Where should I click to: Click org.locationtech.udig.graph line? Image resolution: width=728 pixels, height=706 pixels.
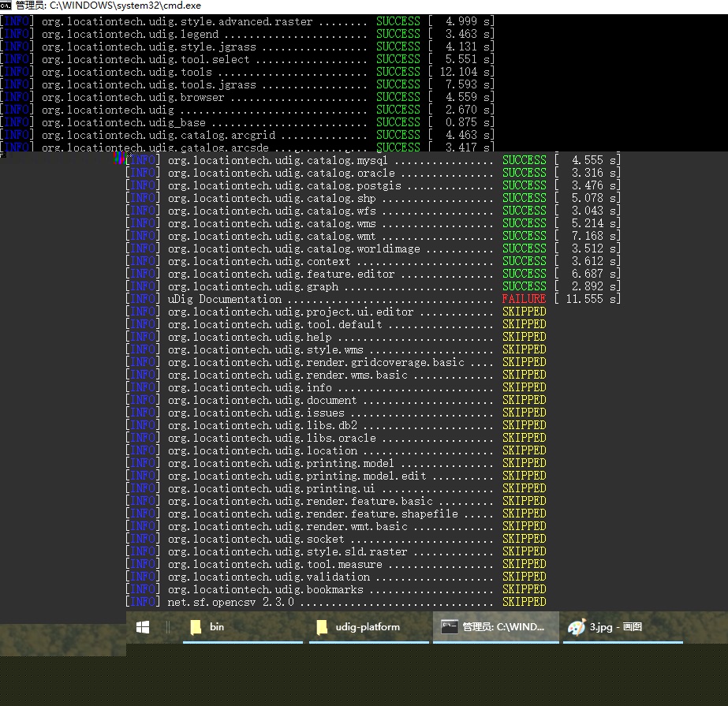coord(373,286)
